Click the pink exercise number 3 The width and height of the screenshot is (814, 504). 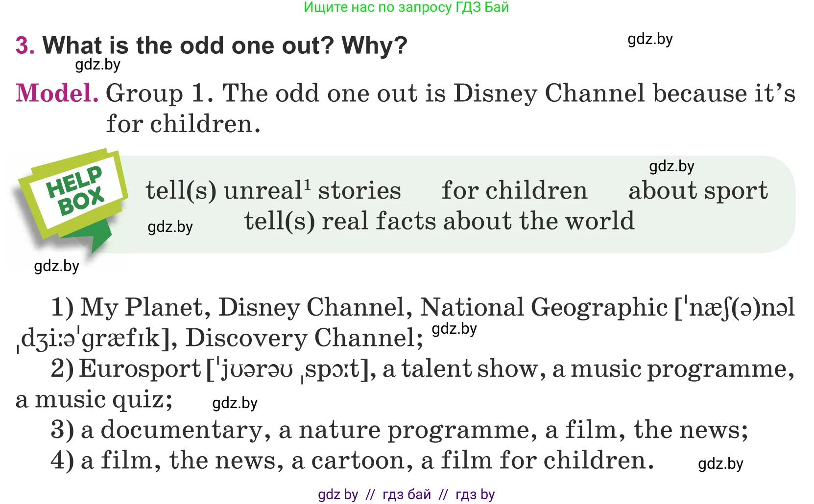[x=24, y=46]
